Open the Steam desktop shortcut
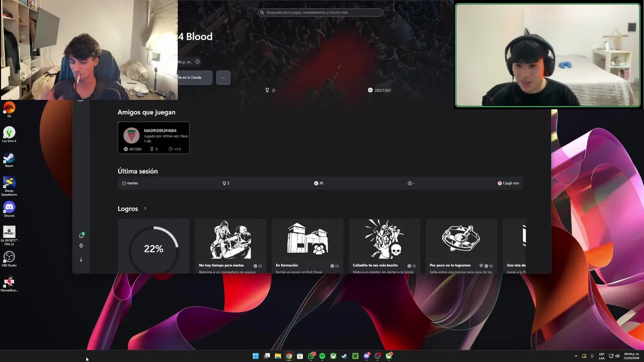The width and height of the screenshot is (644, 362). [9, 159]
